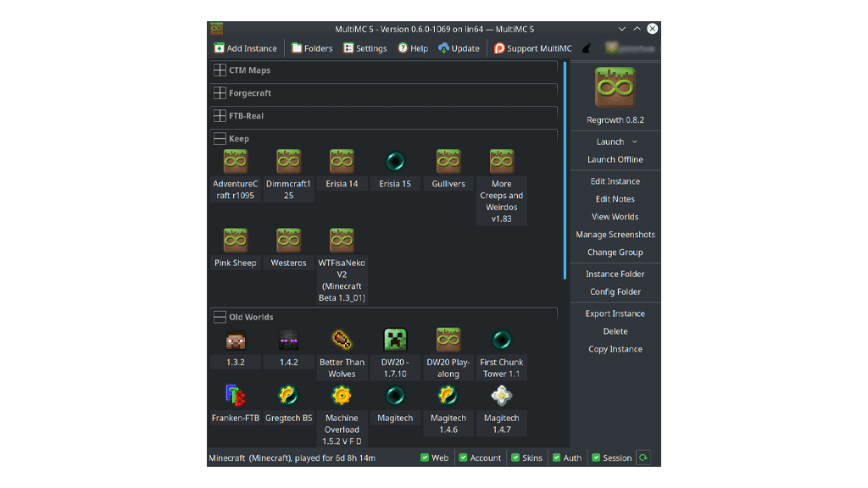868x488 pixels.
Task: Select the Franken-FTB instance icon
Action: tap(236, 396)
